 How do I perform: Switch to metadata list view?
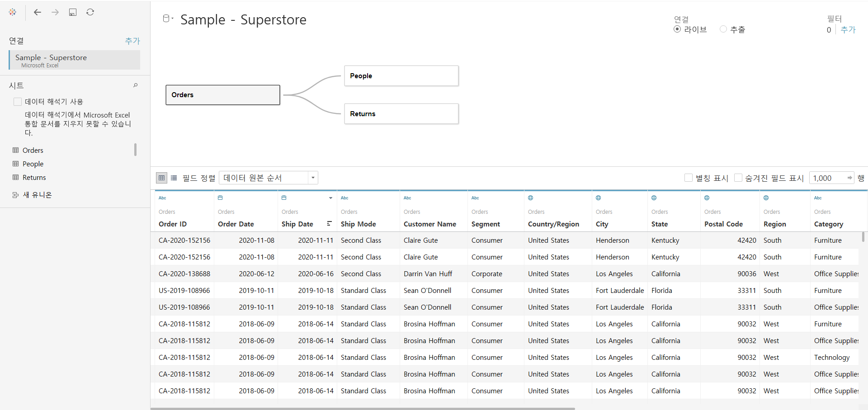tap(174, 178)
